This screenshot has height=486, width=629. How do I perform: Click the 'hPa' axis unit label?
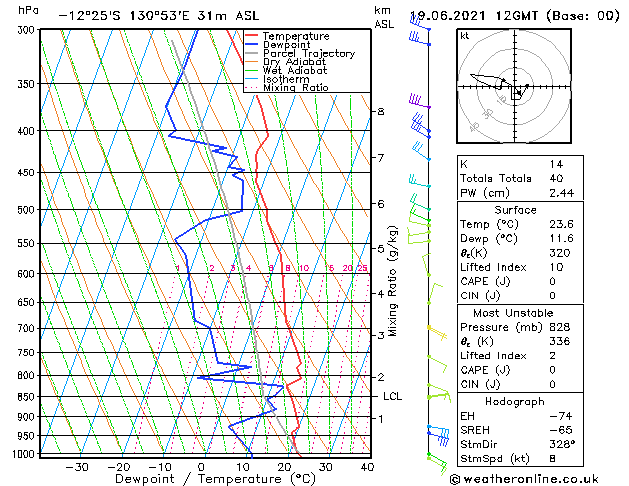28,10
